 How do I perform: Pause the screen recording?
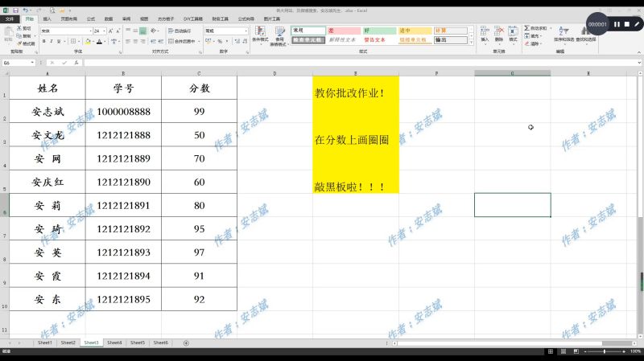[617, 24]
